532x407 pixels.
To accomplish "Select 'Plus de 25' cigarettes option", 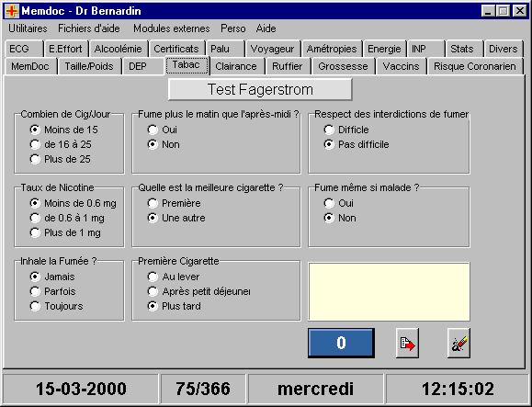I will tap(61, 159).
